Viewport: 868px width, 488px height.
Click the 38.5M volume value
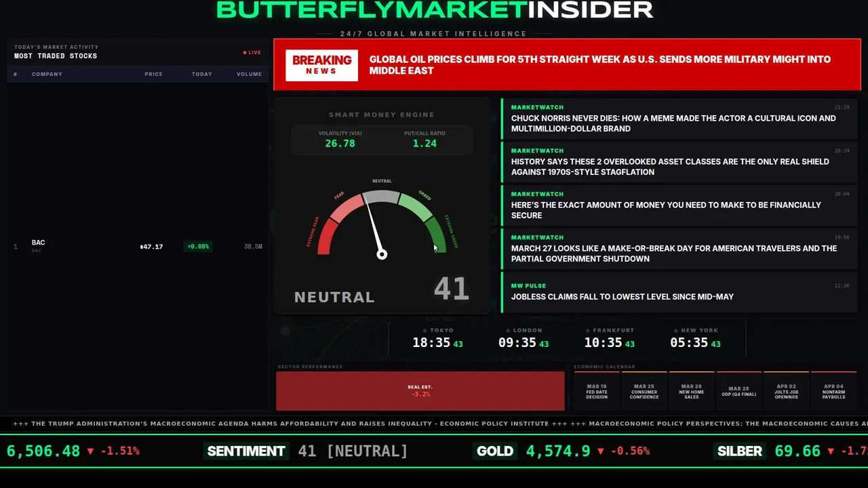[x=253, y=247]
